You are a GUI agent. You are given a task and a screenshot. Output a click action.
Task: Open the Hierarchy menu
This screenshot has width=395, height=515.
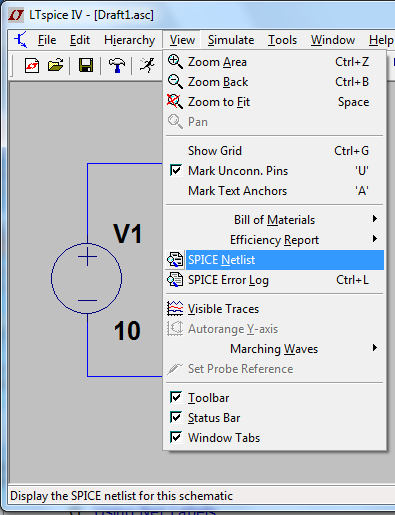coord(129,40)
